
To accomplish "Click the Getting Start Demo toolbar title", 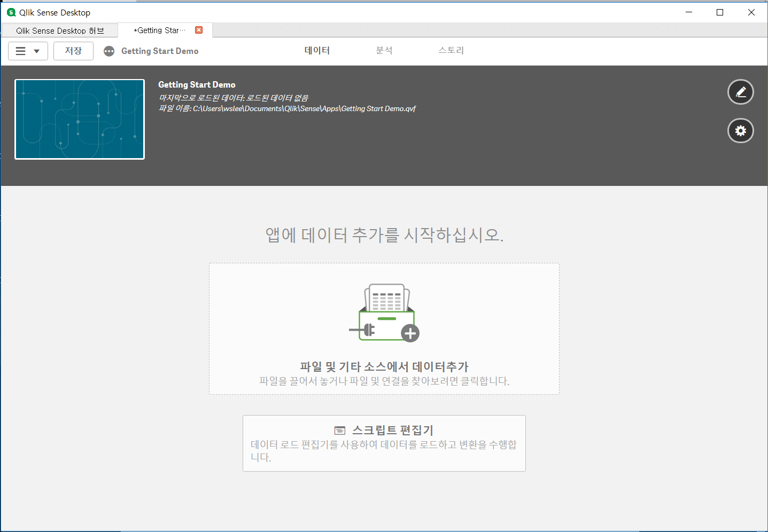I will [x=160, y=51].
